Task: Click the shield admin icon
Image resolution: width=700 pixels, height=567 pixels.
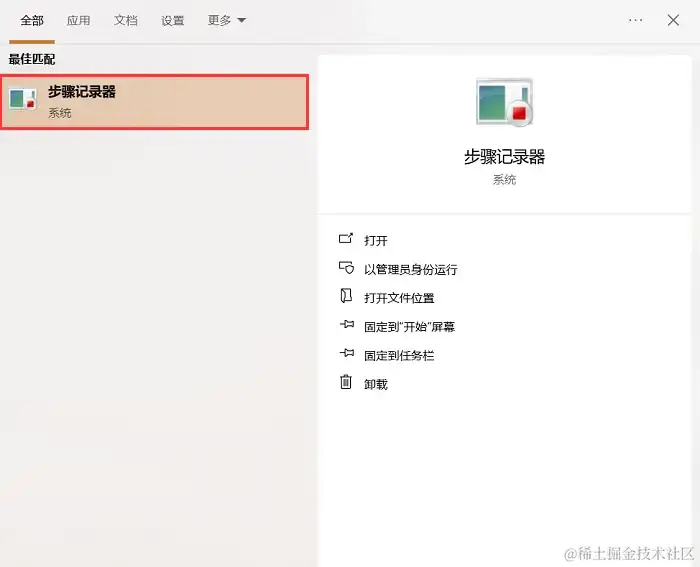Action: (346, 267)
